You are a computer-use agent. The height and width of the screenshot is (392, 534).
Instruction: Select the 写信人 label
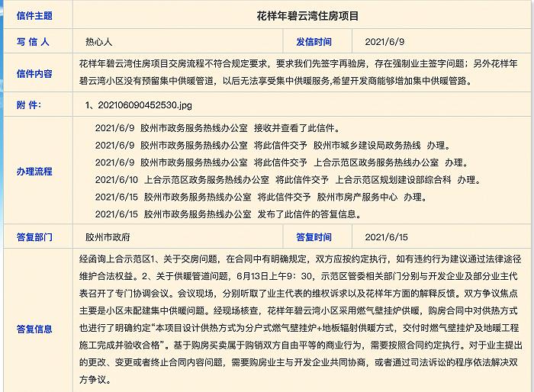coord(33,41)
